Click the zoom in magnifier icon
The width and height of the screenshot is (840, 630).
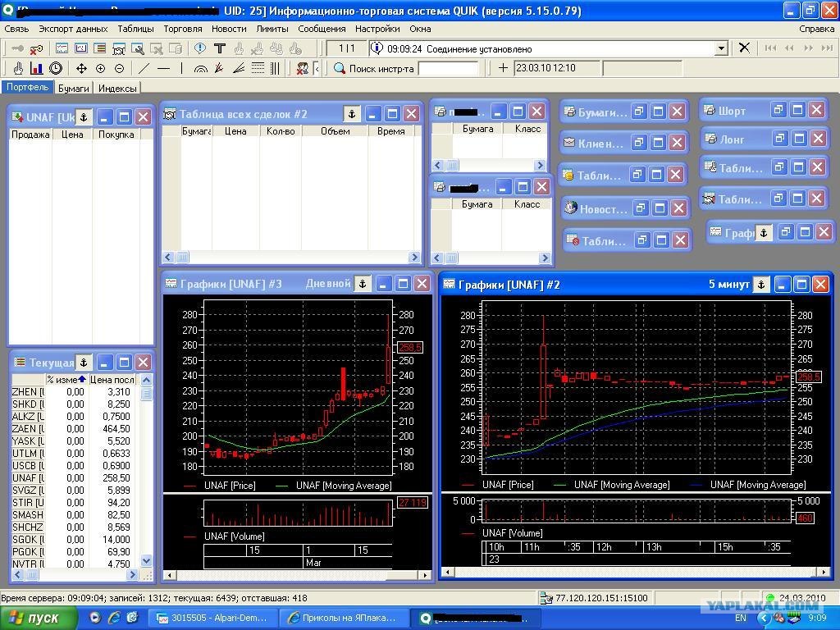coord(100,69)
